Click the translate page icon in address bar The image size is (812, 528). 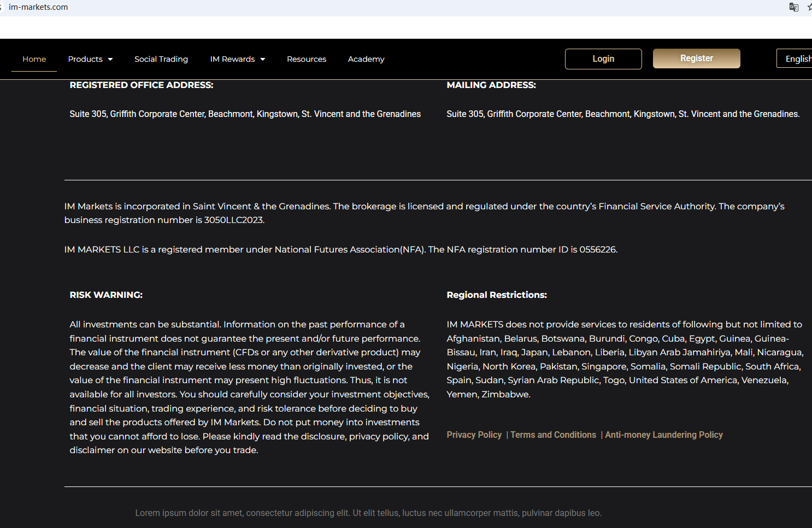(x=793, y=7)
